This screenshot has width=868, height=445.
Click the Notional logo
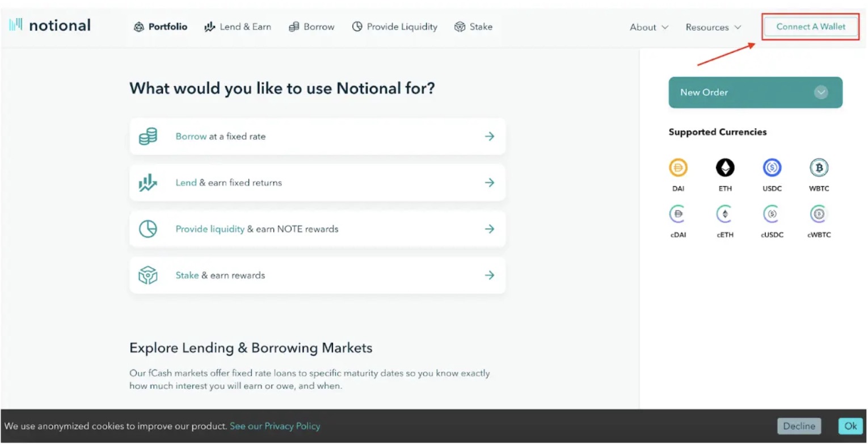tap(50, 25)
